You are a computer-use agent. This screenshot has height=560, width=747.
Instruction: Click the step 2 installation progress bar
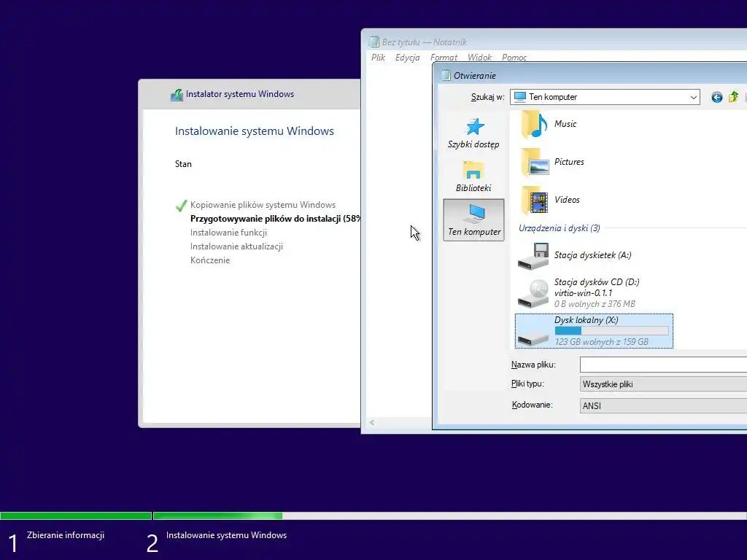point(449,516)
